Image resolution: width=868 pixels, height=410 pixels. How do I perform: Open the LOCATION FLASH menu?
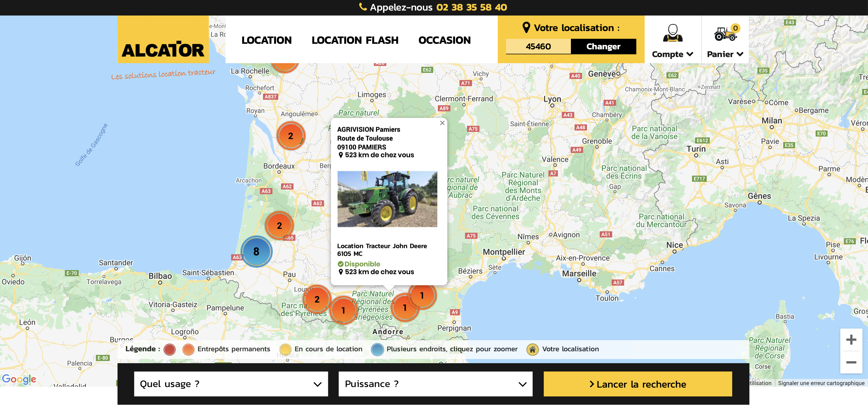pos(355,40)
